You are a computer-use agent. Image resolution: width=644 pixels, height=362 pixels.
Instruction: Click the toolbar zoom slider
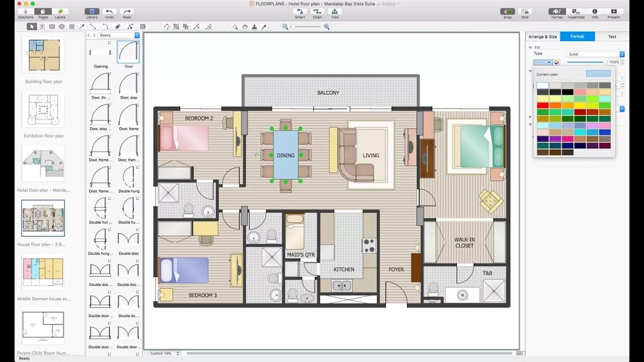[x=306, y=27]
